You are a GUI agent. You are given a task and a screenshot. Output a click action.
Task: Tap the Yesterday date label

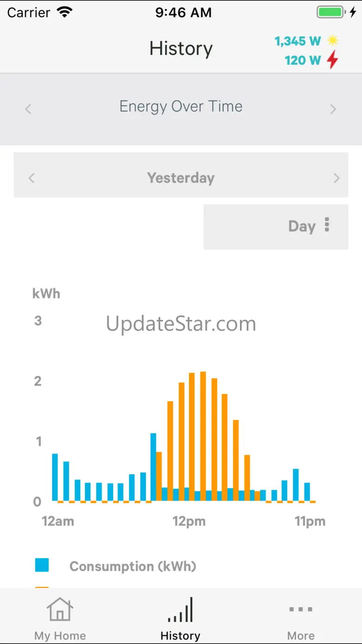[181, 178]
